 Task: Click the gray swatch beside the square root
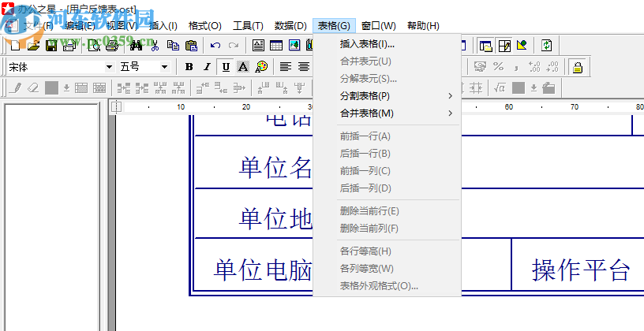tap(519, 87)
